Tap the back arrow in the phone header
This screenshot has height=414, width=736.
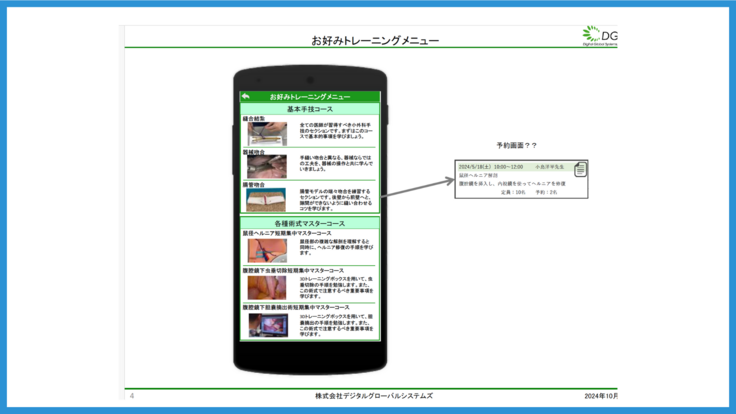[x=246, y=96]
